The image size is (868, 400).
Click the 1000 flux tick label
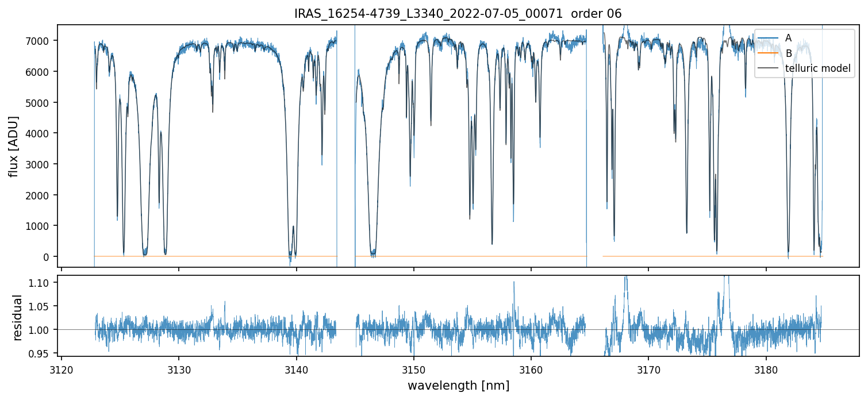click(x=39, y=226)
